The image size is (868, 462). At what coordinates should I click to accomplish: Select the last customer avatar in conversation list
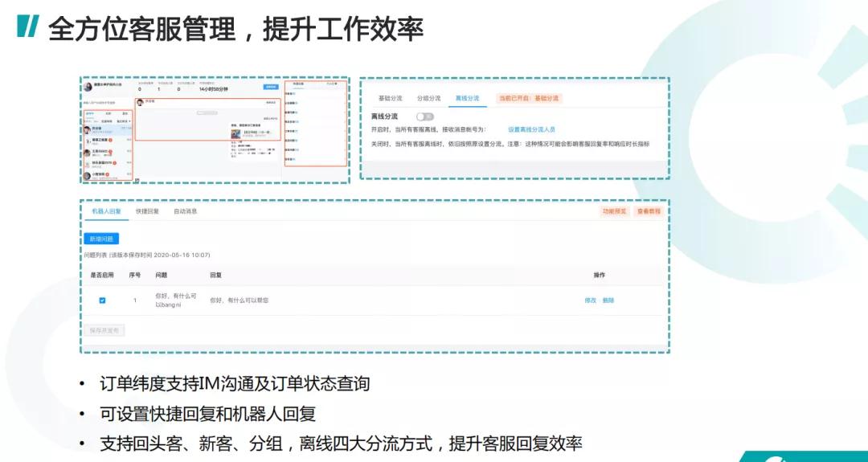pyautogui.click(x=86, y=174)
